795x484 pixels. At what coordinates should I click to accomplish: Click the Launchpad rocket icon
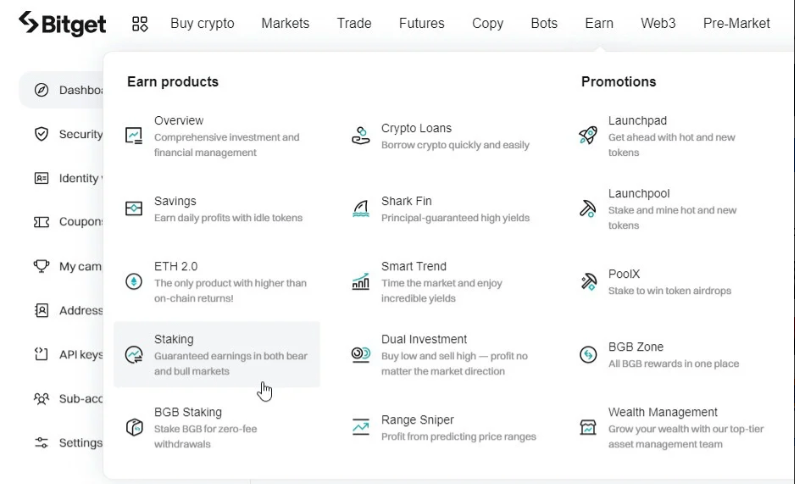(588, 136)
